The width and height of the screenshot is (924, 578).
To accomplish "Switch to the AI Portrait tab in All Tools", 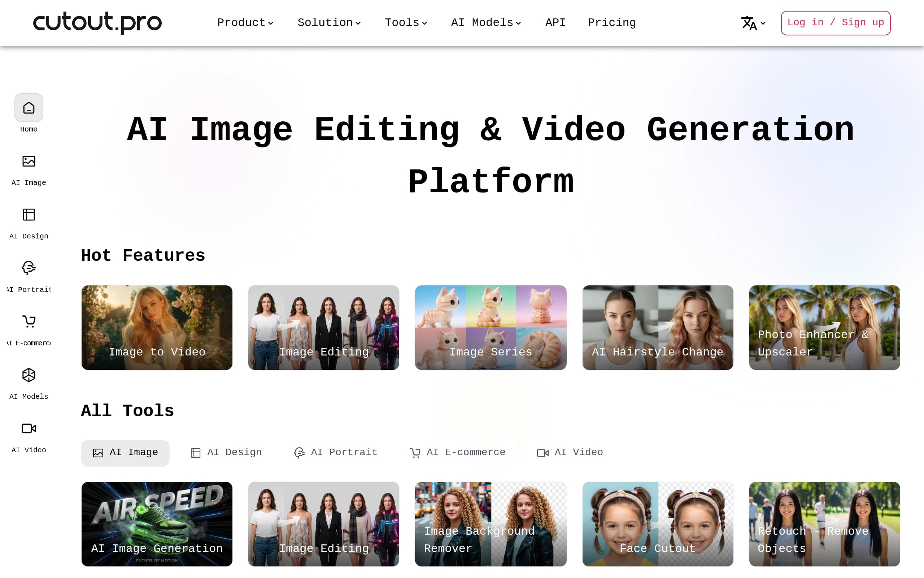I will pos(336,453).
